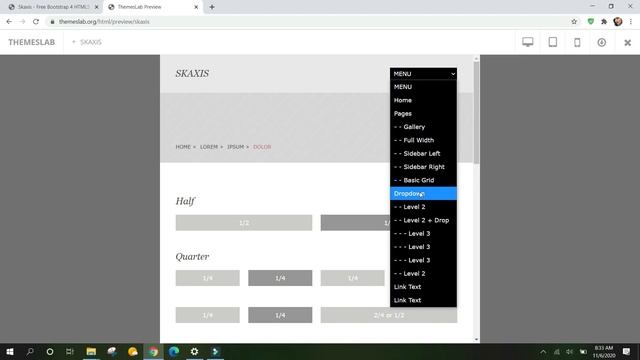Open the Chrome extensions puzzle icon

pos(604,22)
